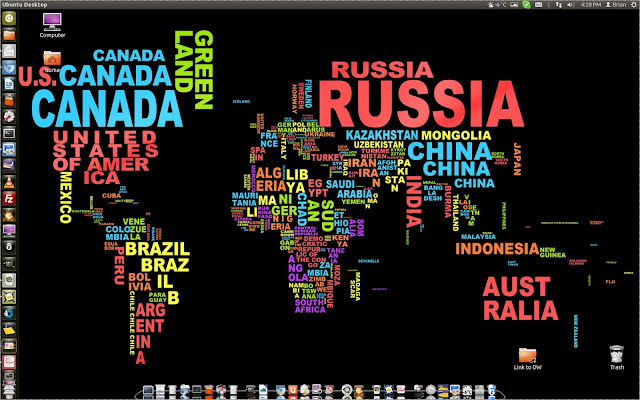Open the power gear session menu

633,4
